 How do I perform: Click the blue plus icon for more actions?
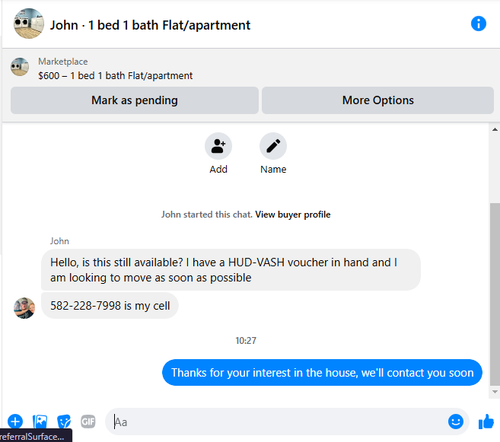click(x=15, y=421)
